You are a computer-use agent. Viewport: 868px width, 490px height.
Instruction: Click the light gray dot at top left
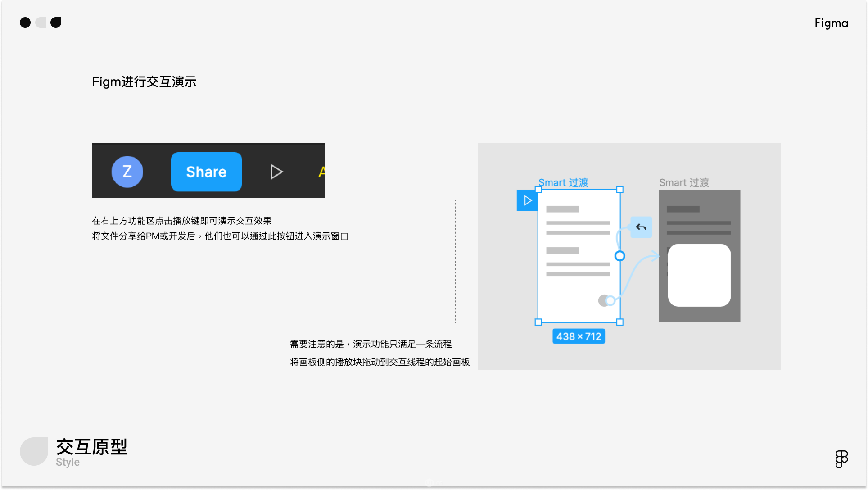click(x=41, y=23)
